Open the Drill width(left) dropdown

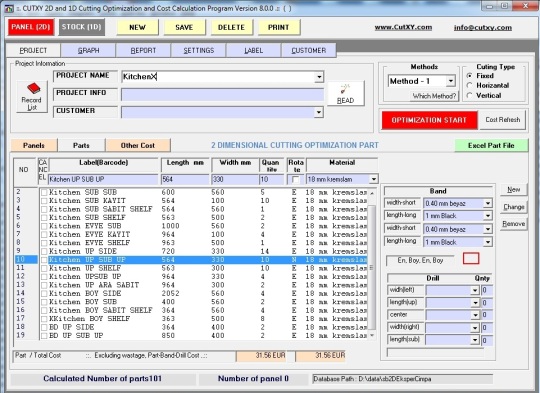(475, 290)
